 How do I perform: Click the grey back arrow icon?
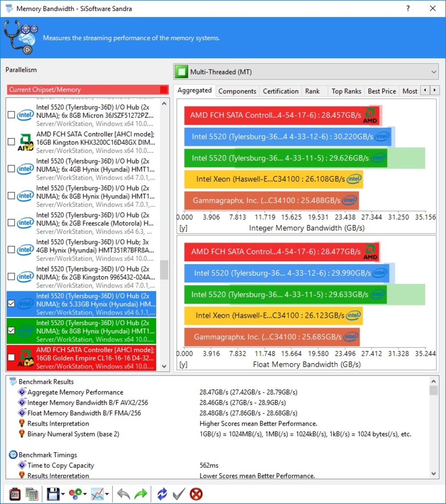pyautogui.click(x=123, y=494)
